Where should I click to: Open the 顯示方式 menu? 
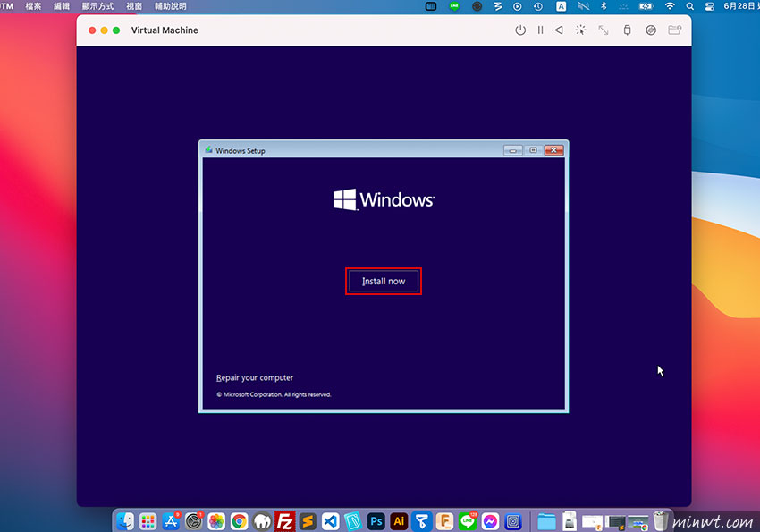[x=98, y=6]
